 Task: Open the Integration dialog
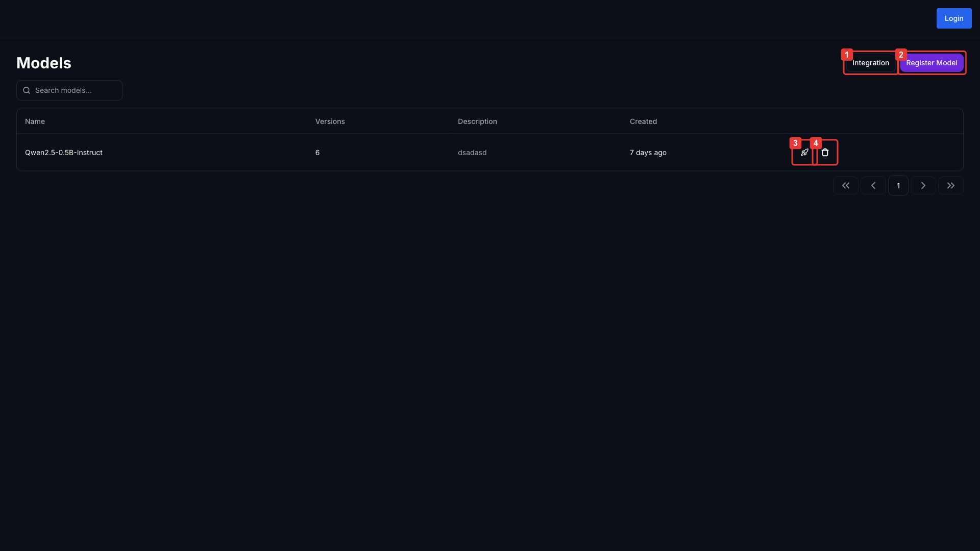click(870, 63)
